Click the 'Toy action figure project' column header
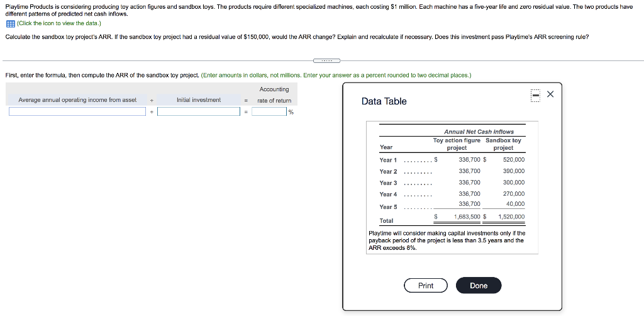 tap(457, 144)
